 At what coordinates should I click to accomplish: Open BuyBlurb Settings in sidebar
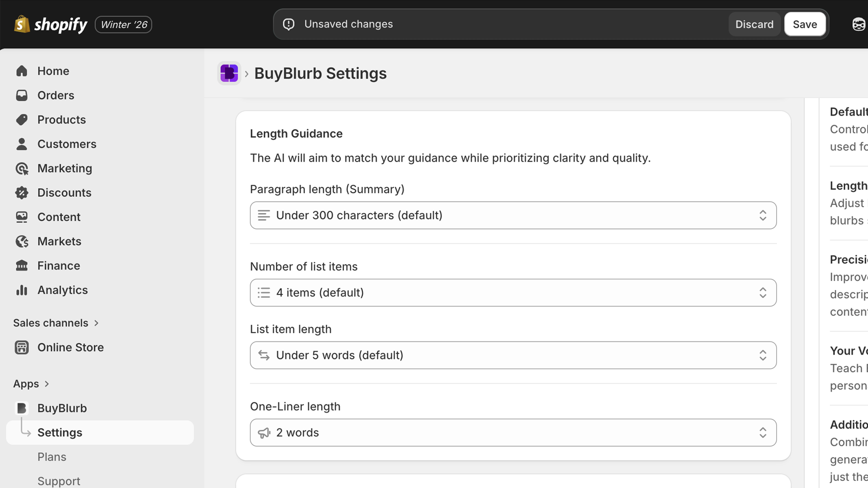pos(60,432)
